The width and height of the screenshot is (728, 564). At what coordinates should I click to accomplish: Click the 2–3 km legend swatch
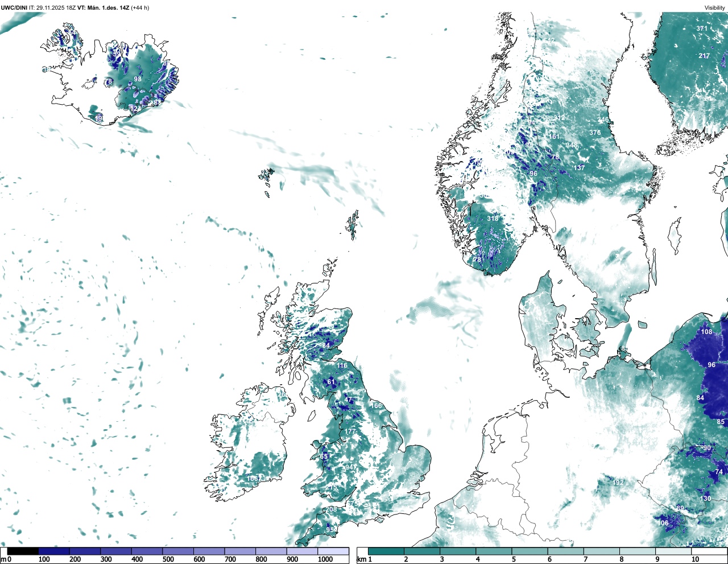[422, 551]
